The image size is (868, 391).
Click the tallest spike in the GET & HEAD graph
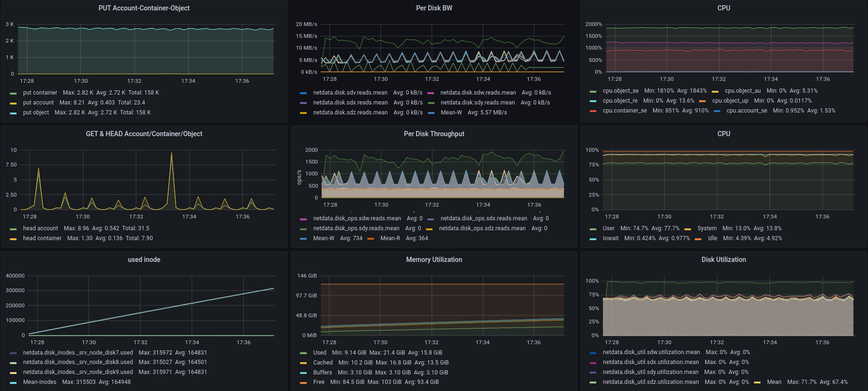[x=171, y=153]
